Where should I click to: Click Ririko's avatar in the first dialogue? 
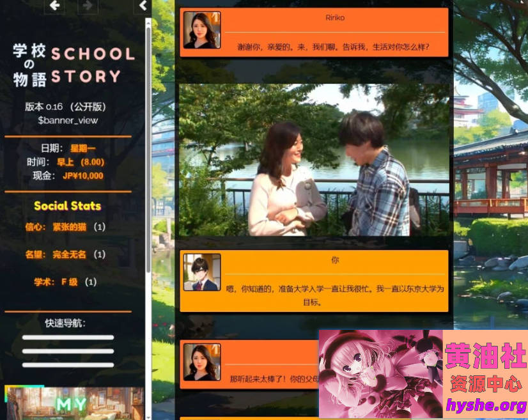click(201, 30)
